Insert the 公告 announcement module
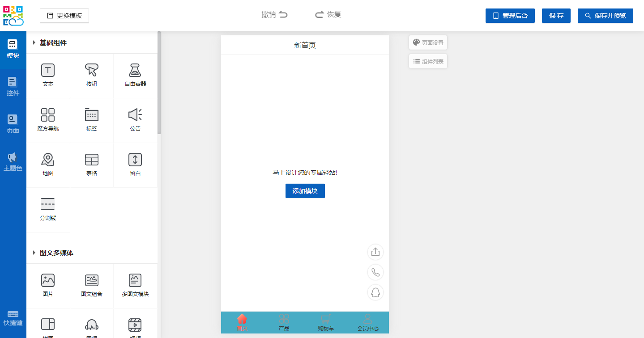Screen dimensions: 644x338 pyautogui.click(x=135, y=115)
